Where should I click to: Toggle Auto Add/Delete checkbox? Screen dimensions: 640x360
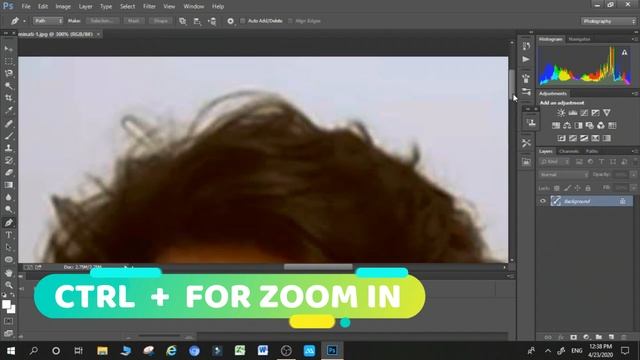coord(243,21)
